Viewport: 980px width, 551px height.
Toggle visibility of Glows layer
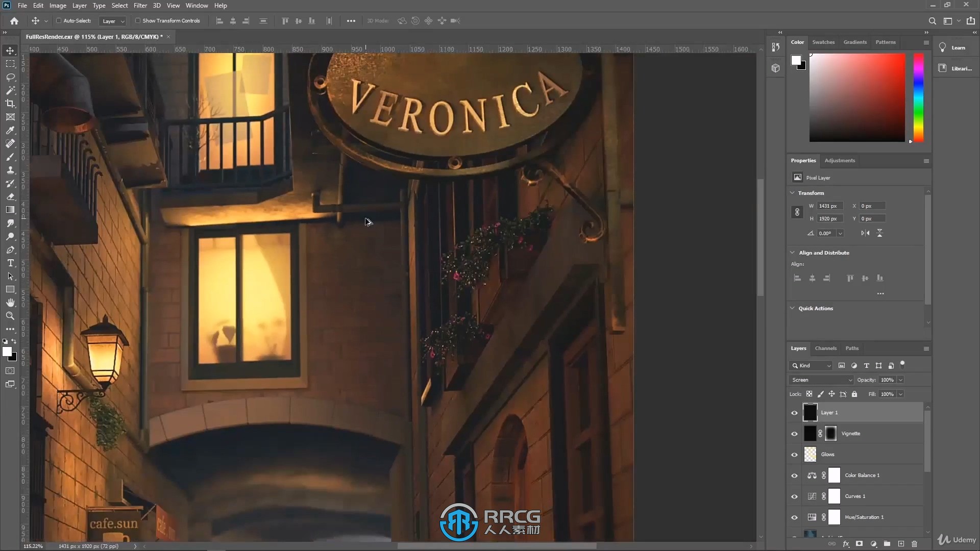pos(794,454)
